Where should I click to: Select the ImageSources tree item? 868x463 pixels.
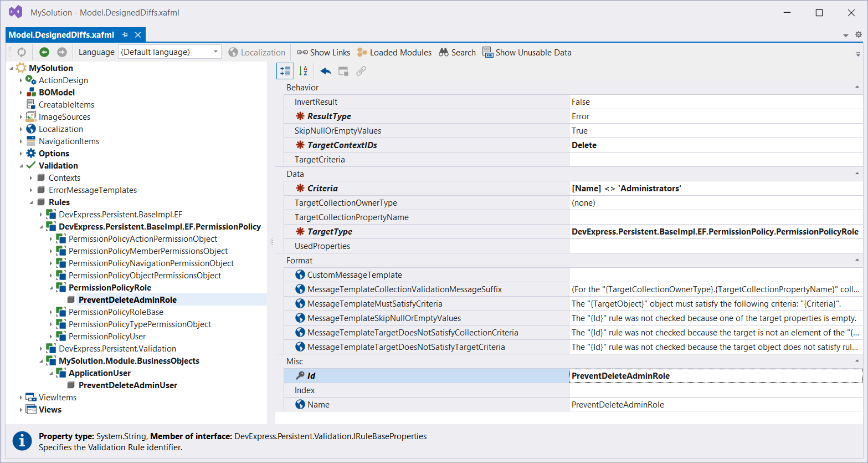(64, 117)
